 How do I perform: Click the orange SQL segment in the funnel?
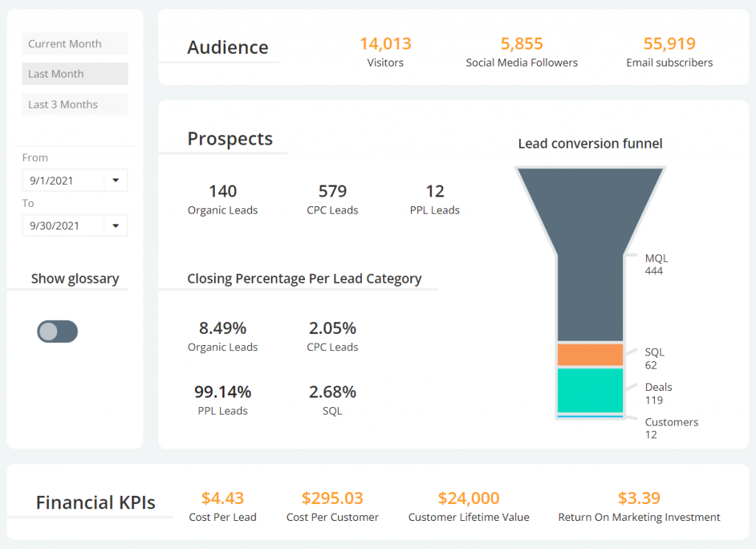tap(590, 355)
